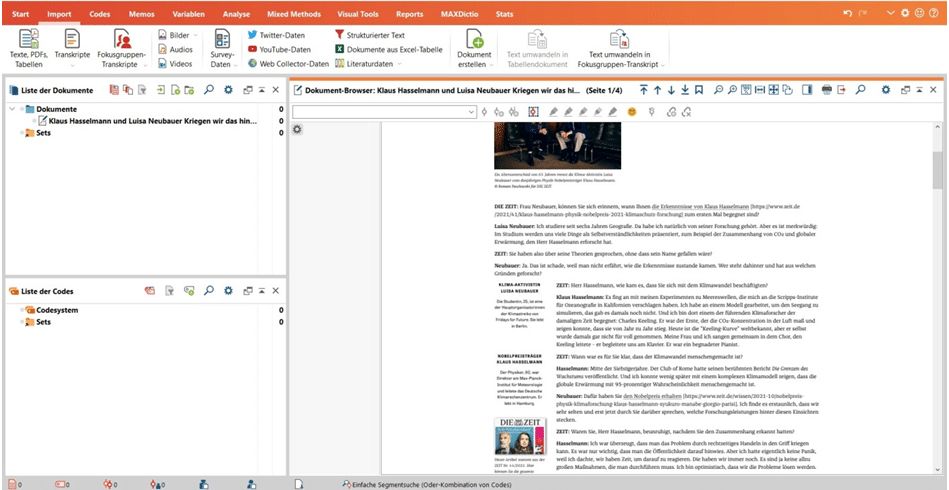The image size is (949, 490).
Task: Toggle the sidebar panel in Dokument-Browser
Action: 807,90
